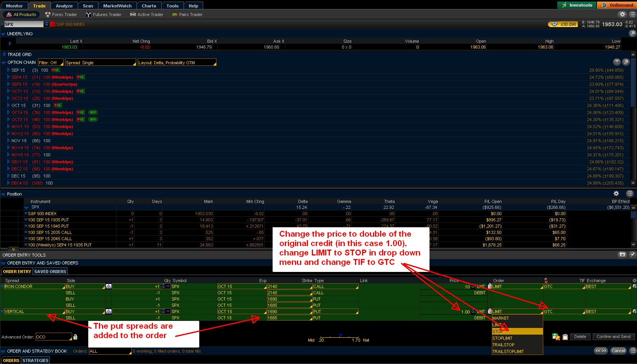Select TRAILSTOPLIMIT from the order type list
This screenshot has width=637, height=364.
[517, 351]
